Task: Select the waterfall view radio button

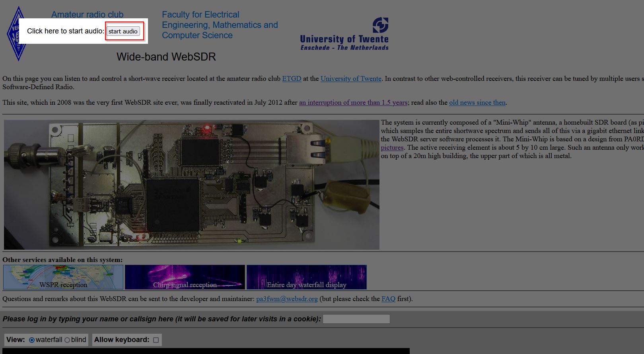Action: pos(32,340)
